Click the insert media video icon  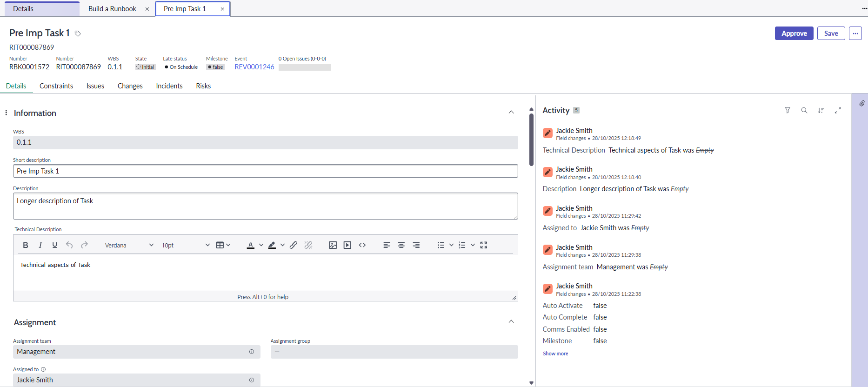point(347,245)
